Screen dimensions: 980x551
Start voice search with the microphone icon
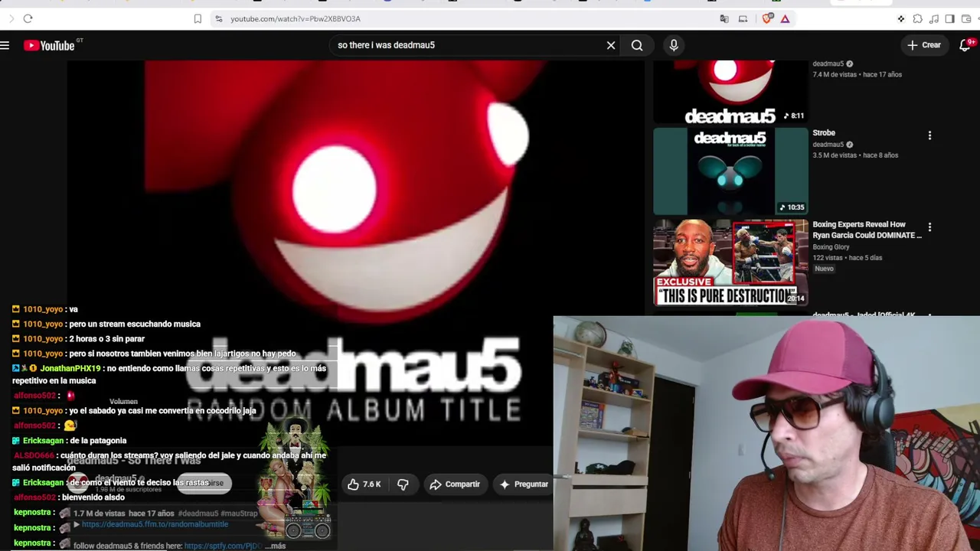coord(674,45)
